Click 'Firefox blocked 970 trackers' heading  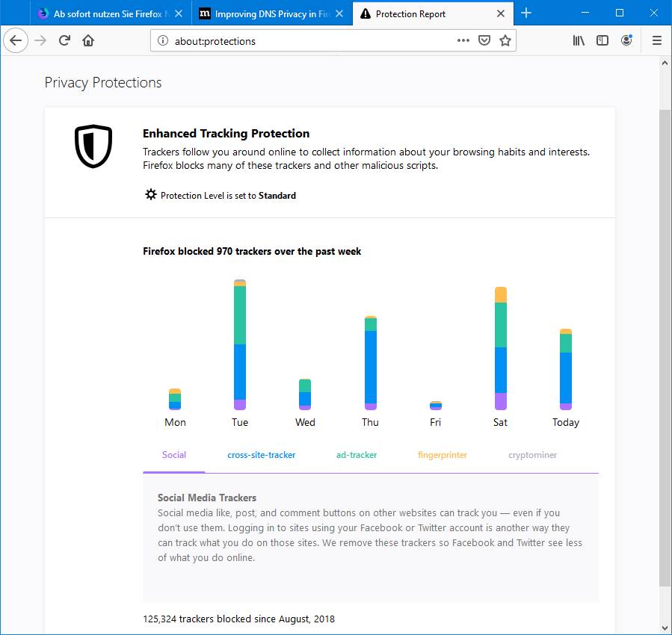click(x=252, y=251)
